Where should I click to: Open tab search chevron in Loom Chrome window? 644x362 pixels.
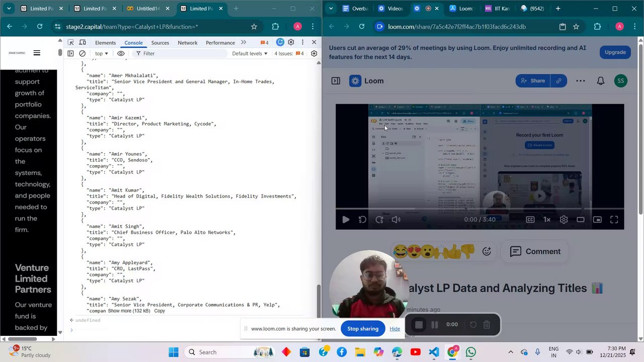331,9
